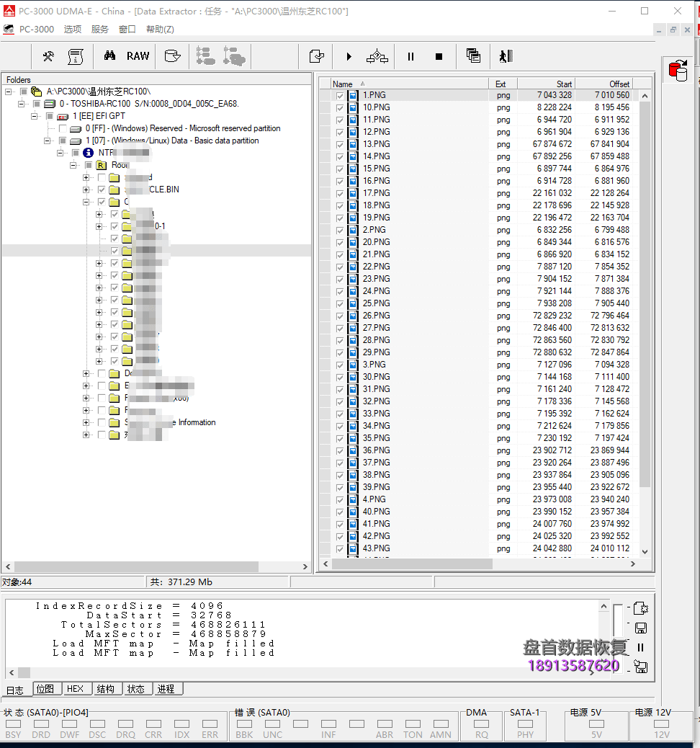
Task: Collapse the A:\PC3000 task root node
Action: point(9,92)
